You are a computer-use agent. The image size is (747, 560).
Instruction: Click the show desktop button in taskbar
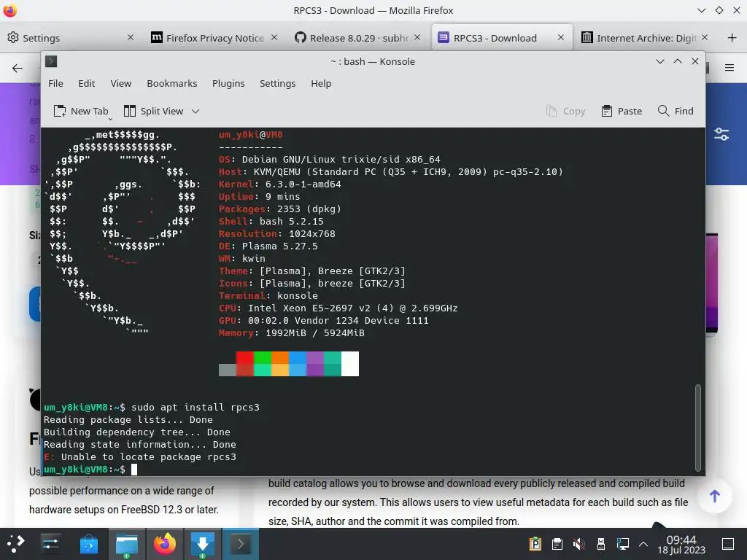[728, 544]
